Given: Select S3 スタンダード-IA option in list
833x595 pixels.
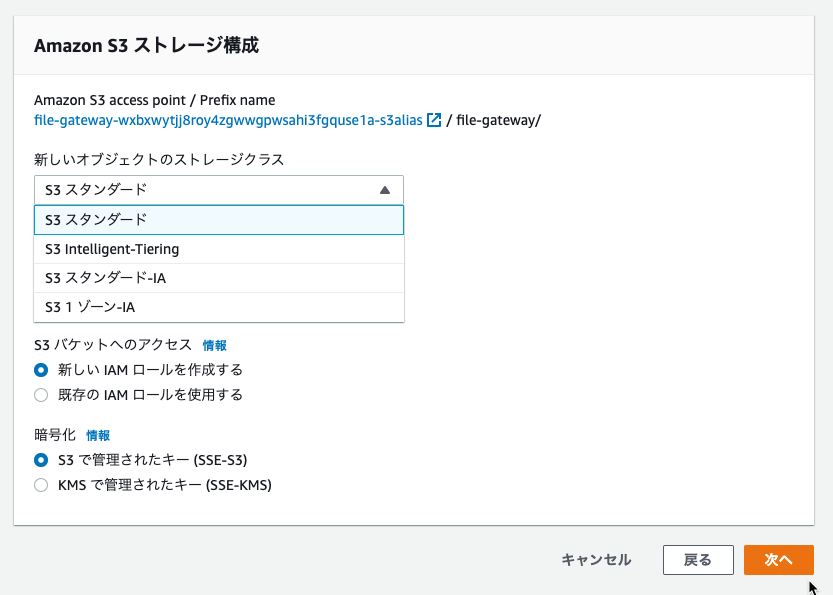Looking at the screenshot, I should [219, 278].
